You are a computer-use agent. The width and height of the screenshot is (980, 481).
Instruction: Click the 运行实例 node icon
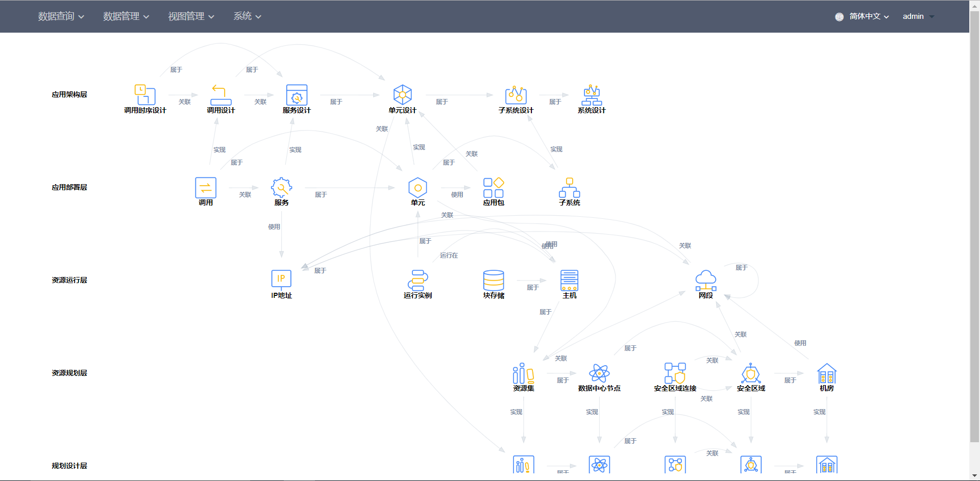[x=418, y=280]
